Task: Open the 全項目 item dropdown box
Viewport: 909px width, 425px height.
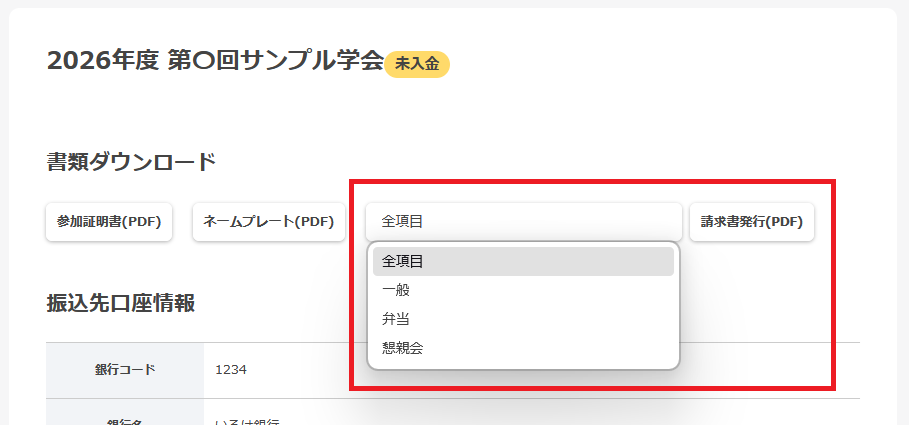Action: click(523, 222)
